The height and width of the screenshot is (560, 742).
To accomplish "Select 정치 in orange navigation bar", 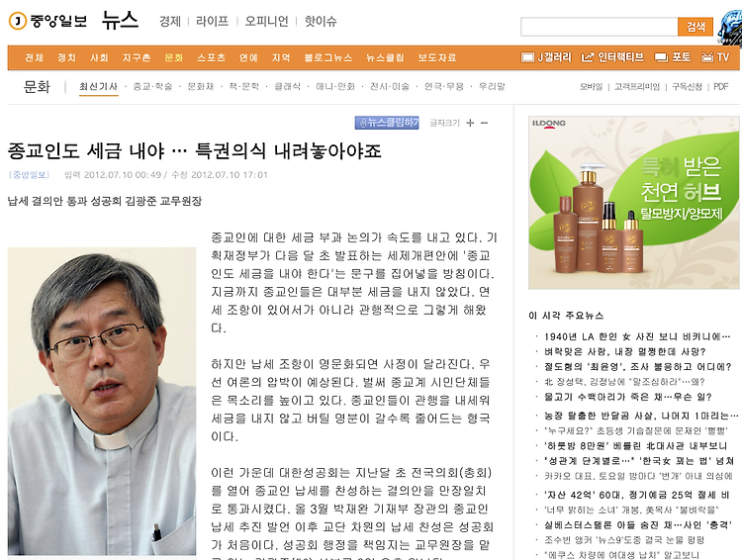I will (66, 57).
